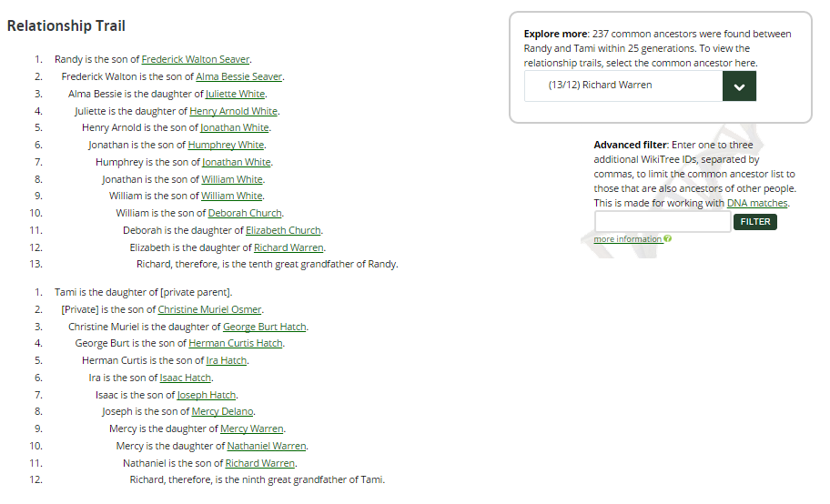The width and height of the screenshot is (830, 504).
Task: Open the Humphrey White link
Action: [226, 145]
